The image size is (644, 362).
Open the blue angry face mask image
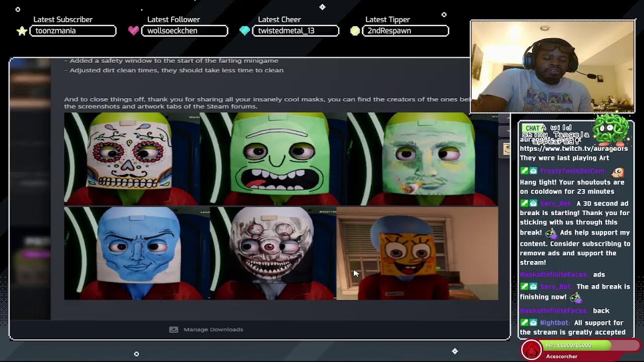(x=137, y=253)
